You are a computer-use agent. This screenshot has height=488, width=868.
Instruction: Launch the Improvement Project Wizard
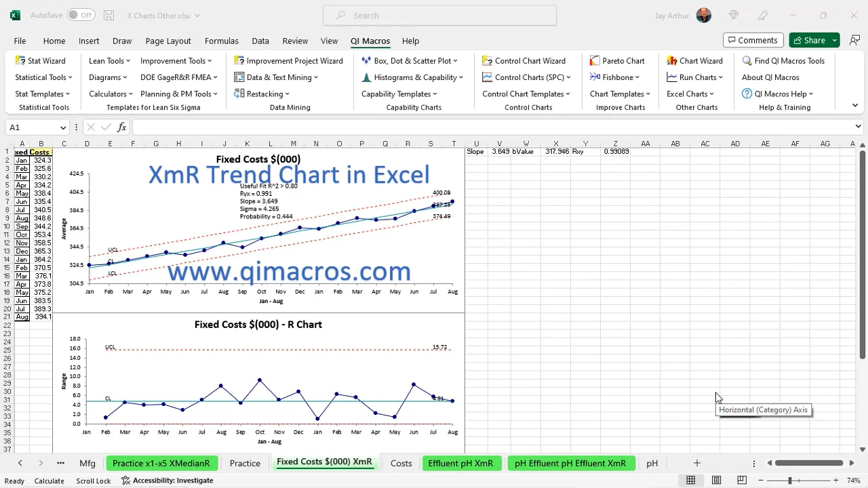(x=289, y=61)
